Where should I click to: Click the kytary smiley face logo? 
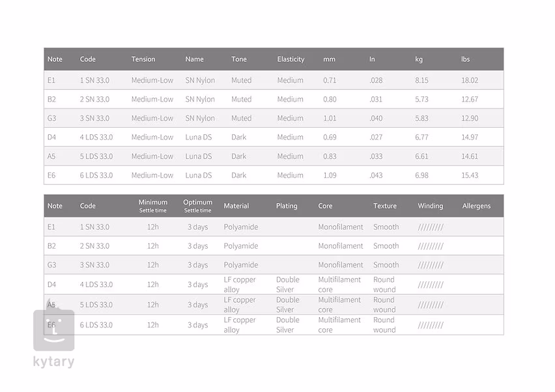click(54, 329)
